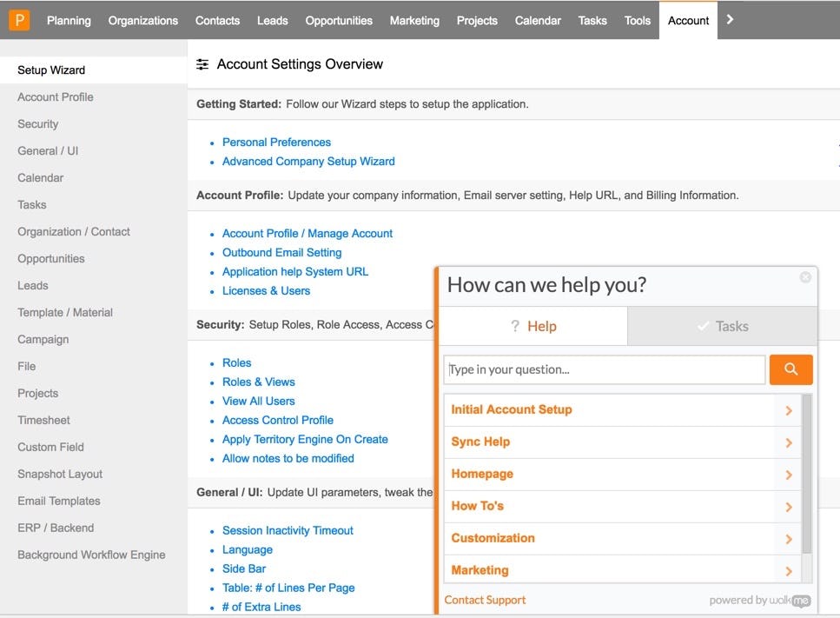Open Table: # of Lines Per Page link
Screen dimensions: 840x618
[288, 588]
